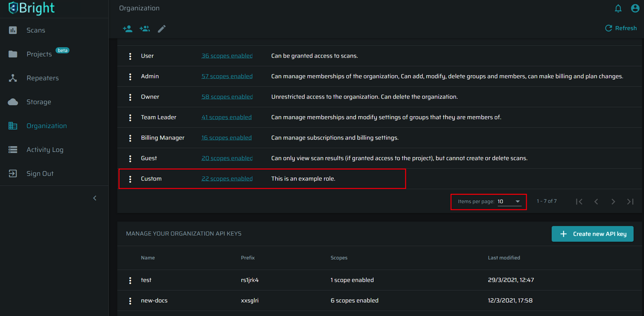Open Activity Log in the sidebar

point(45,149)
